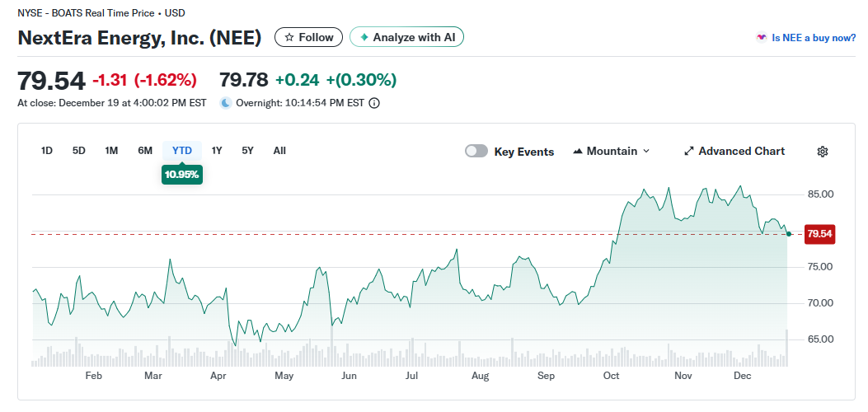Click the moon icon beside Overnight
Screen dimensions: 868x412
(x=226, y=104)
